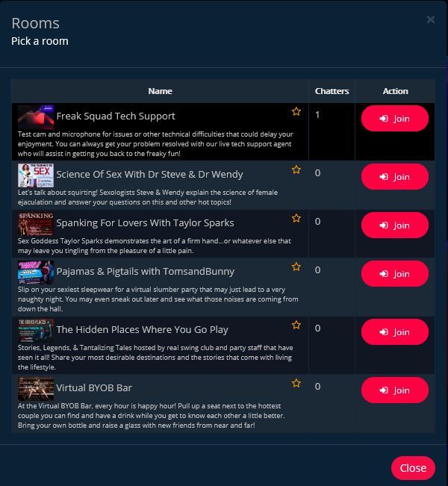Join The Hidden Places room
This screenshot has width=448, height=486.
tap(395, 332)
